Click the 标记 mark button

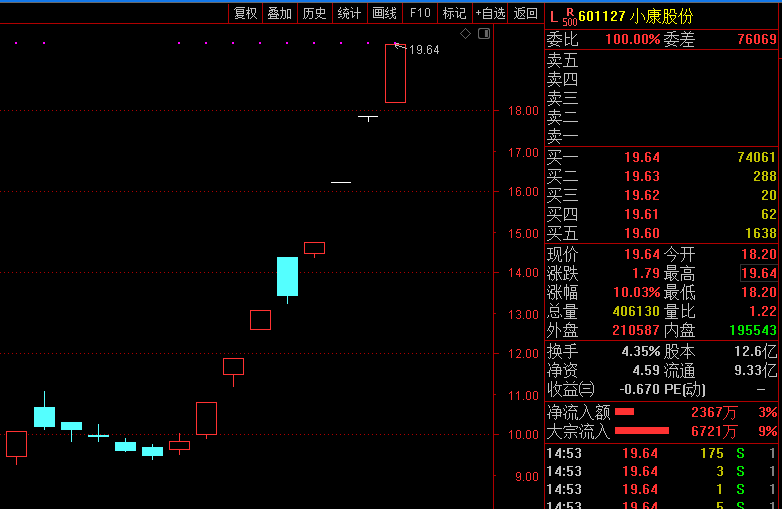coord(455,13)
